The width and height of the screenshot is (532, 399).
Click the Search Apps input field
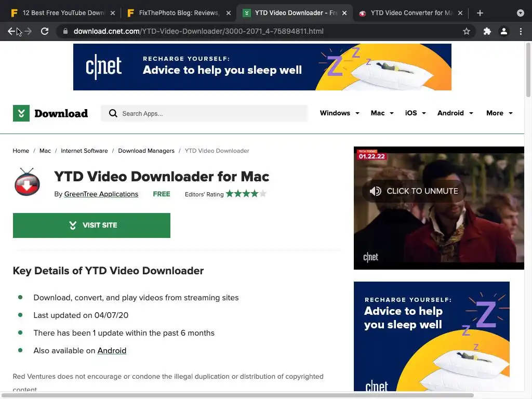click(204, 113)
